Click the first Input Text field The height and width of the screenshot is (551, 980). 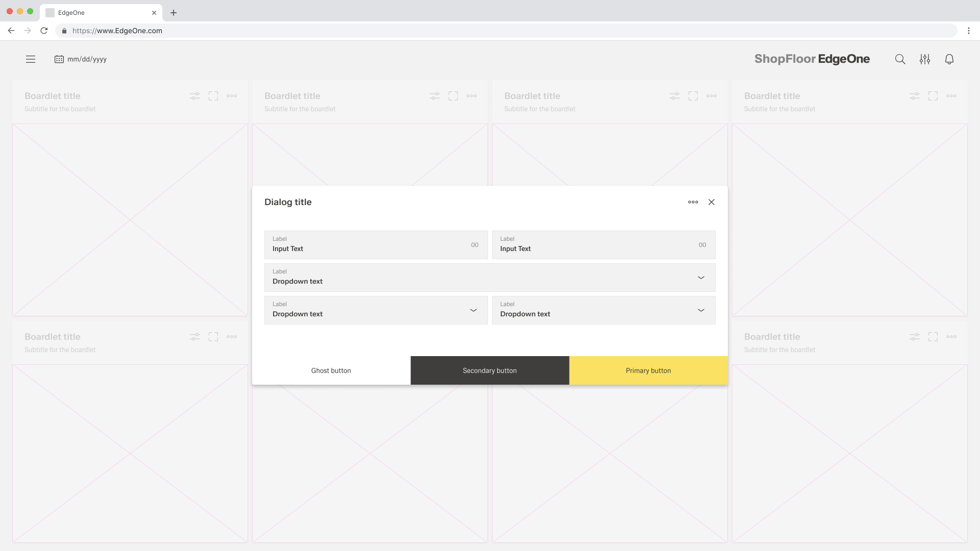[375, 245]
